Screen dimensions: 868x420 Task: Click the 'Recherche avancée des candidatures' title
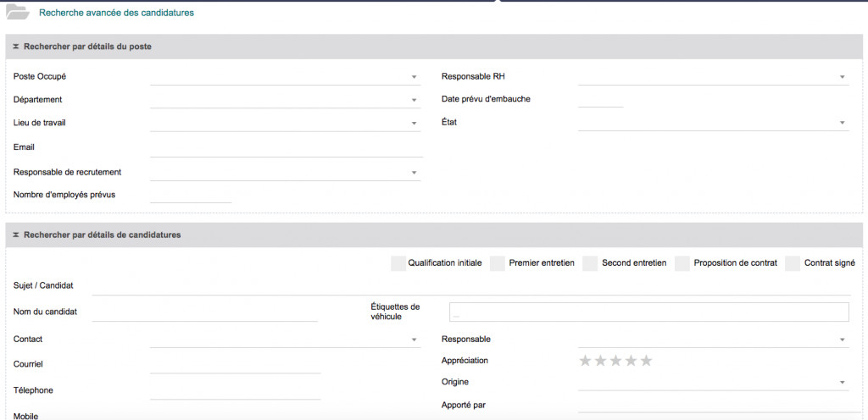coord(116,13)
